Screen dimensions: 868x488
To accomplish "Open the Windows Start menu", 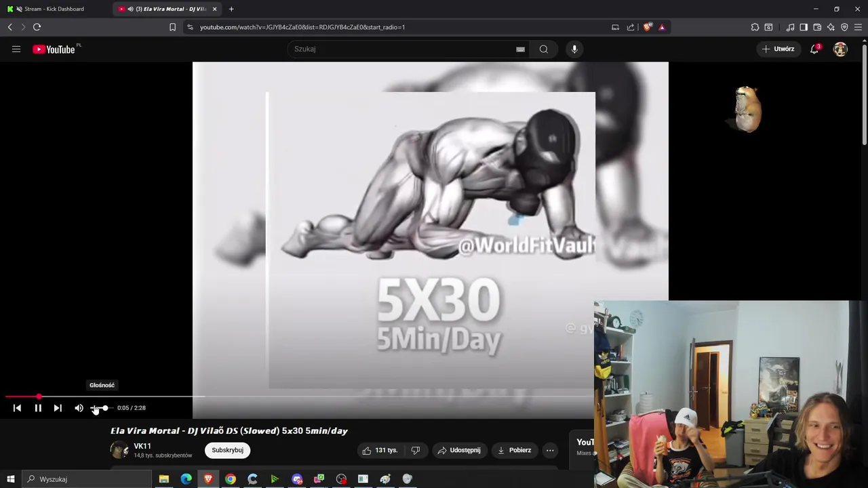I will tap(10, 479).
